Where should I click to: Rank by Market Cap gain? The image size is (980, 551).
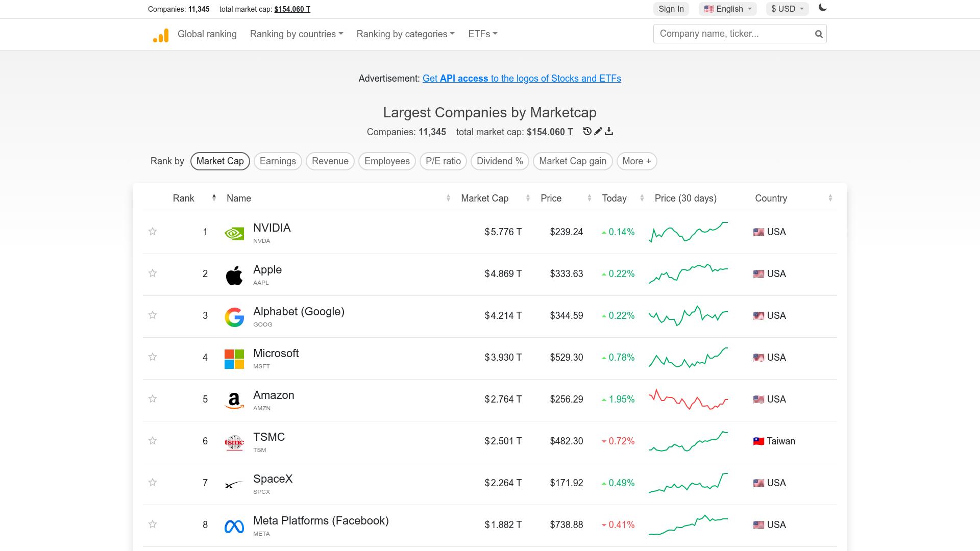[573, 161]
